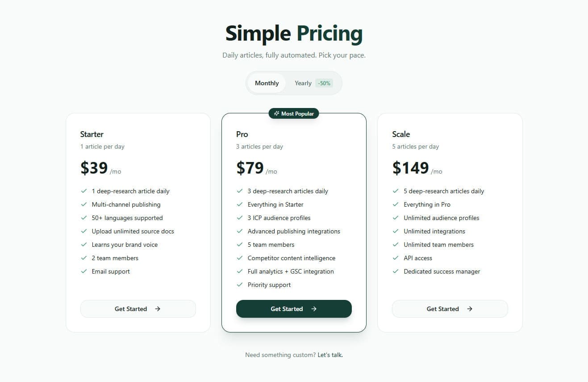Click the $79 Pro price
The image size is (588, 382).
click(250, 168)
